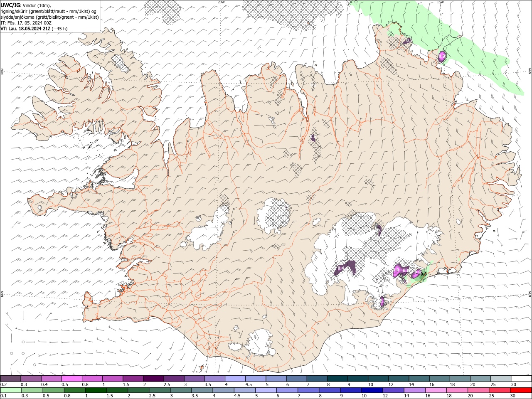Click the "slydda/snjókoma" legend description line

click(50, 17)
